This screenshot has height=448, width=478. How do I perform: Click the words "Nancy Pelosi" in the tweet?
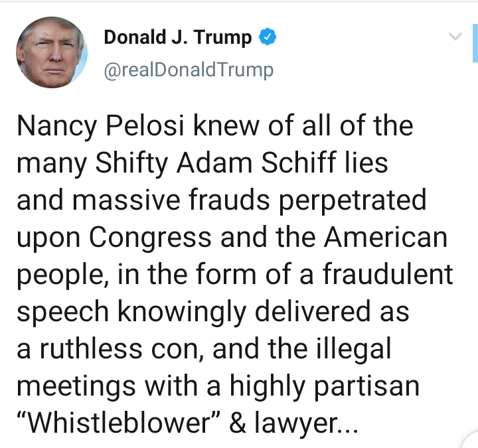(101, 125)
